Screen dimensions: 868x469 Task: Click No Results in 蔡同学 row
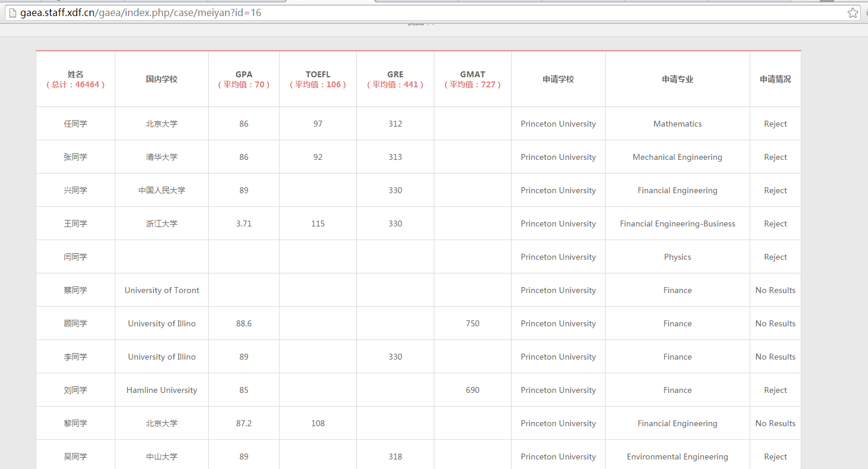775,290
